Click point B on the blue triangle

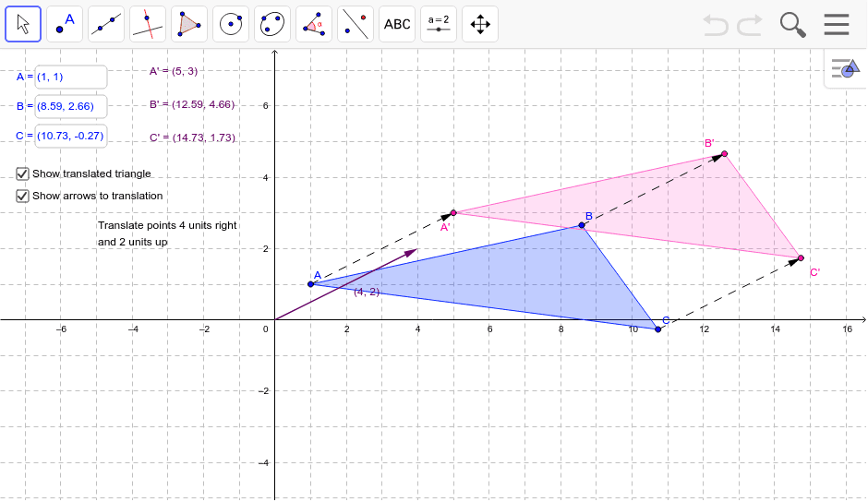(x=582, y=225)
